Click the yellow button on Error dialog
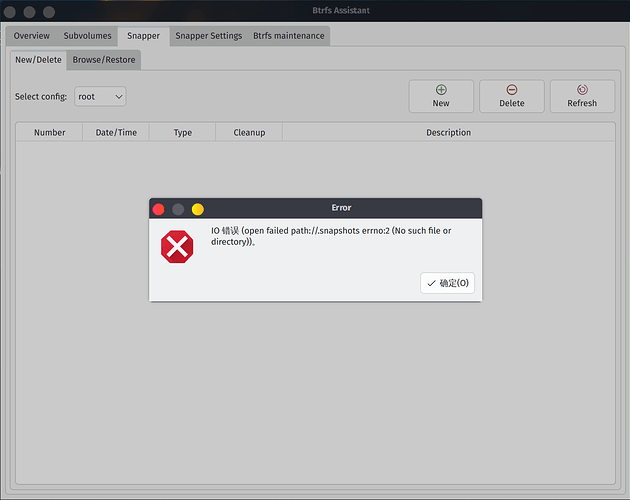630x500 pixels. tap(198, 209)
